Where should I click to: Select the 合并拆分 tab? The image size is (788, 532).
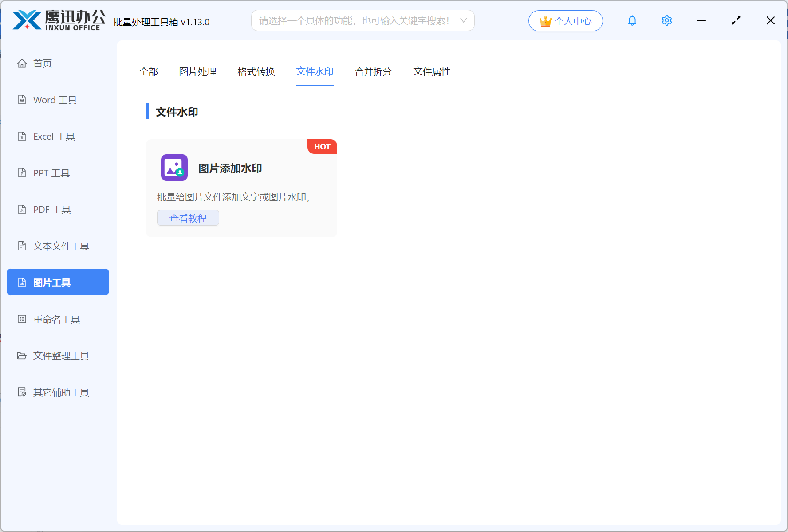pos(373,72)
